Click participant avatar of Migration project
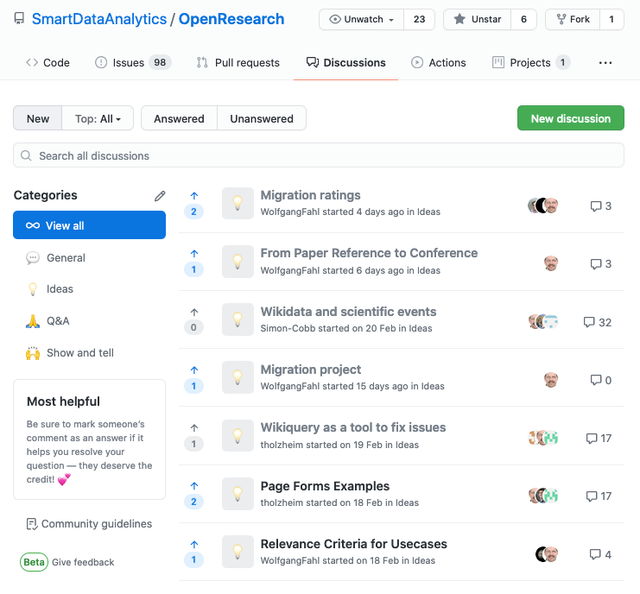The width and height of the screenshot is (640, 594). click(551, 380)
